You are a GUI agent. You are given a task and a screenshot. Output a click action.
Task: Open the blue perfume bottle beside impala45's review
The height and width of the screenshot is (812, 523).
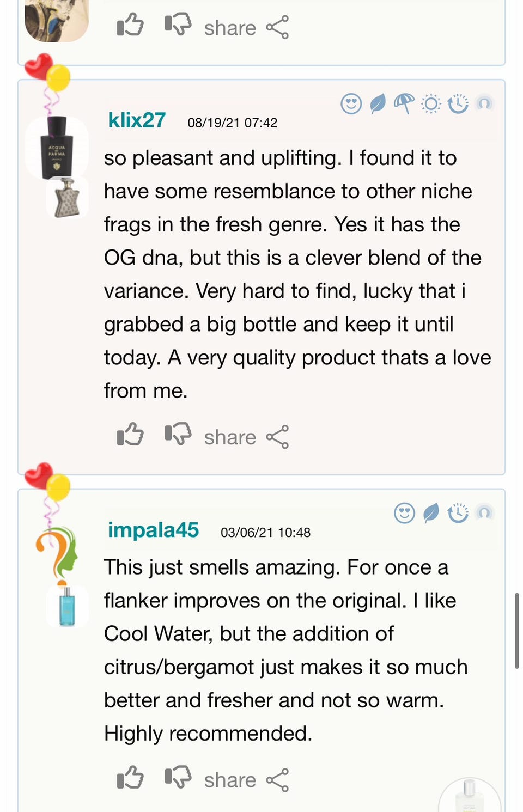pyautogui.click(x=67, y=606)
